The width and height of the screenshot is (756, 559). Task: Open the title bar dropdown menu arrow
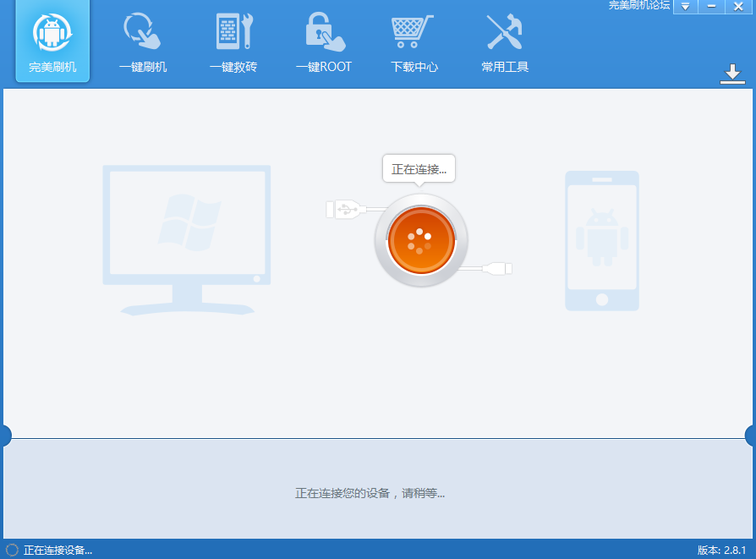685,6
